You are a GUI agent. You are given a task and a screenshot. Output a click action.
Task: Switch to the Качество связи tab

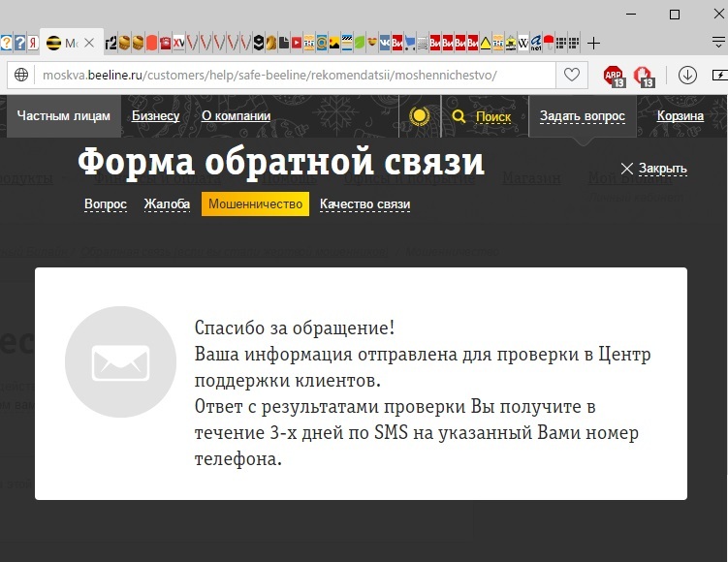point(364,204)
